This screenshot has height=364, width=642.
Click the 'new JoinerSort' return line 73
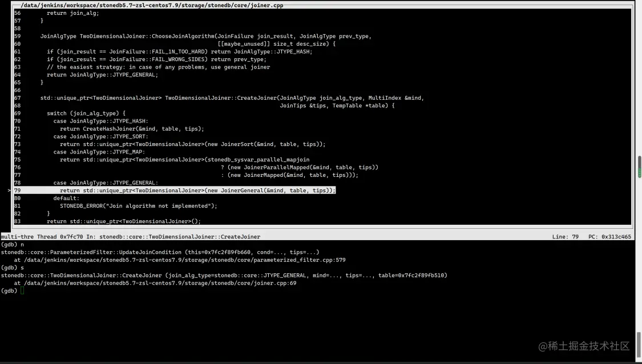[193, 144]
